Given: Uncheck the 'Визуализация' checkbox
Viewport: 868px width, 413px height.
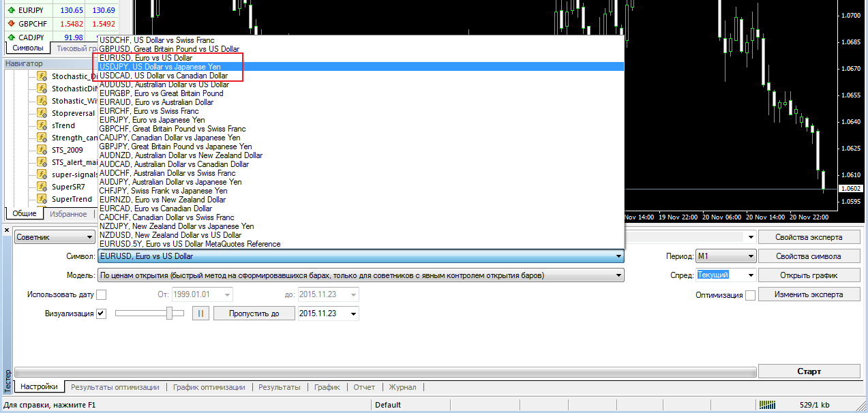Looking at the screenshot, I should coord(102,313).
